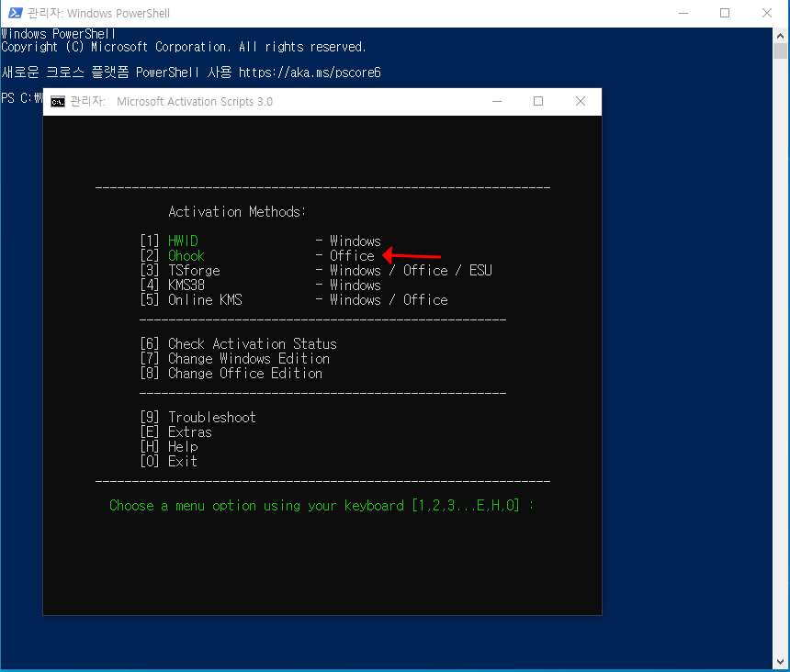
Task: Click the Copyright Microsoft Corporation line
Action: (184, 47)
